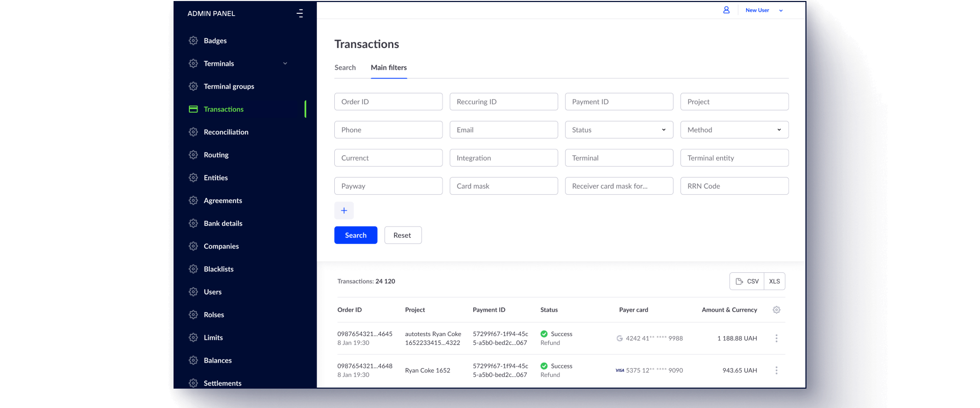The image size is (980, 408).
Task: Focus the Integration input field
Action: pos(504,158)
